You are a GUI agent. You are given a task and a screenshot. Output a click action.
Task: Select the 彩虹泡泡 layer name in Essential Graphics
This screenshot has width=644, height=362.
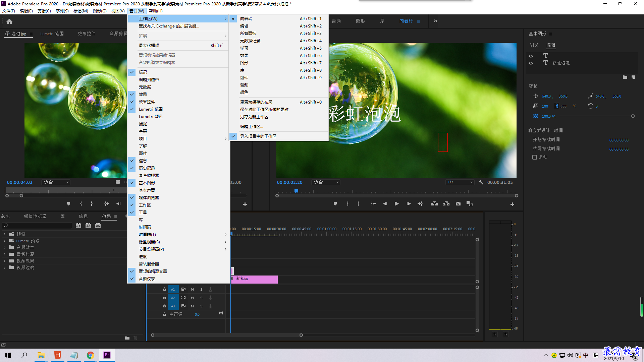coord(561,63)
